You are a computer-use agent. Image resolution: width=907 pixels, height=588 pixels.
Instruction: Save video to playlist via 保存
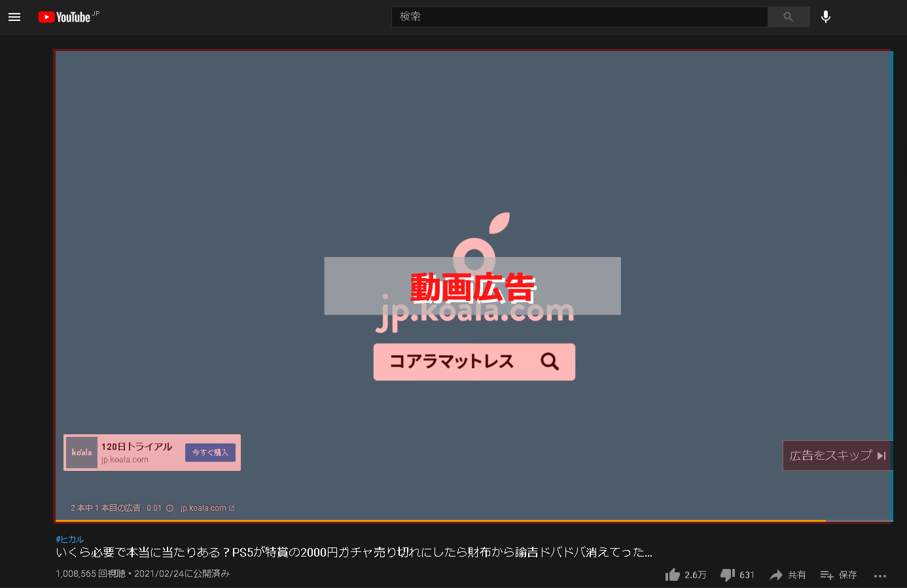[839, 575]
